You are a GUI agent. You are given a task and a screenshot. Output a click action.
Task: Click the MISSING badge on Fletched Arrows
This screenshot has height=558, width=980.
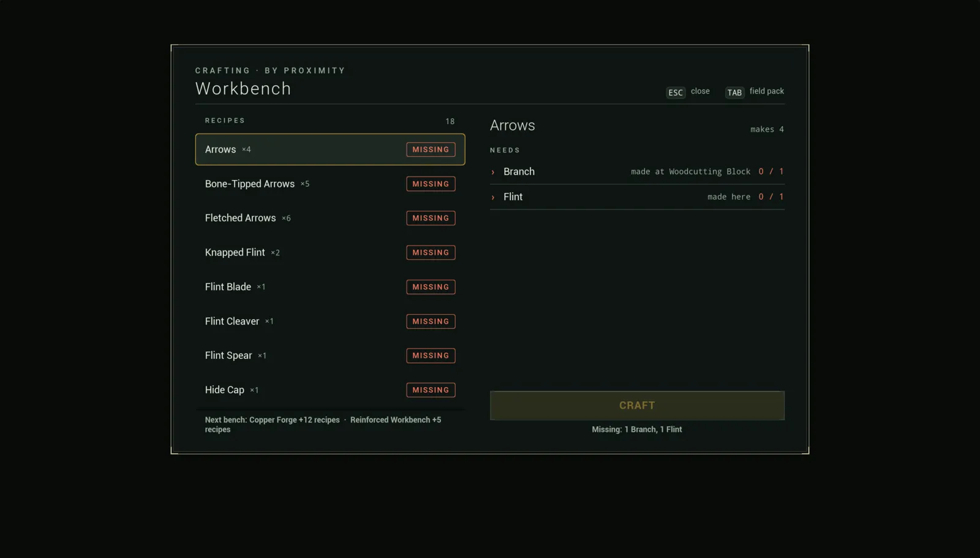click(431, 218)
